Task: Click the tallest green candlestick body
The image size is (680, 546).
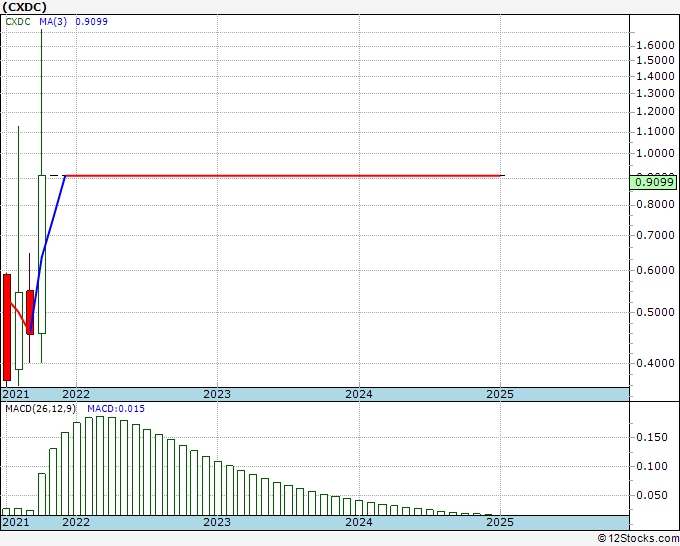Action: click(x=42, y=255)
